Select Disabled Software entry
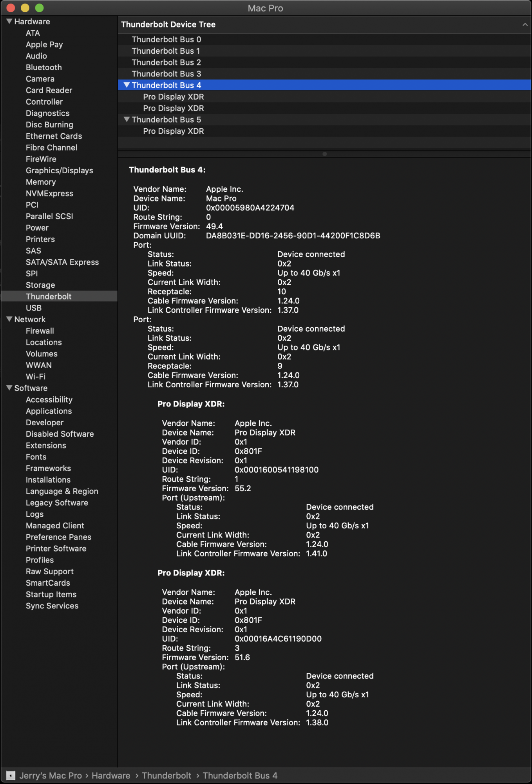Viewport: 532px width, 784px height. tap(60, 434)
